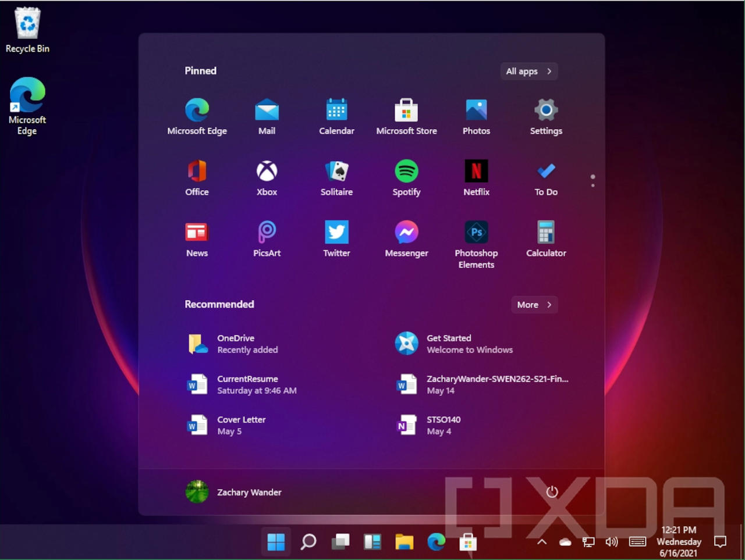
Task: Click the OneDrive cloud tray icon
Action: (565, 542)
